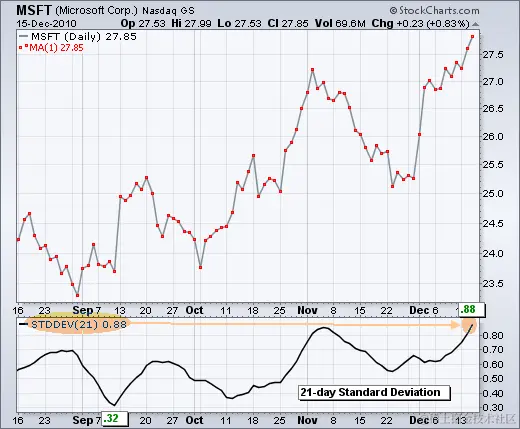Click Sep on the bottom standard deviation date axis
The image size is (520, 429).
[x=83, y=420]
